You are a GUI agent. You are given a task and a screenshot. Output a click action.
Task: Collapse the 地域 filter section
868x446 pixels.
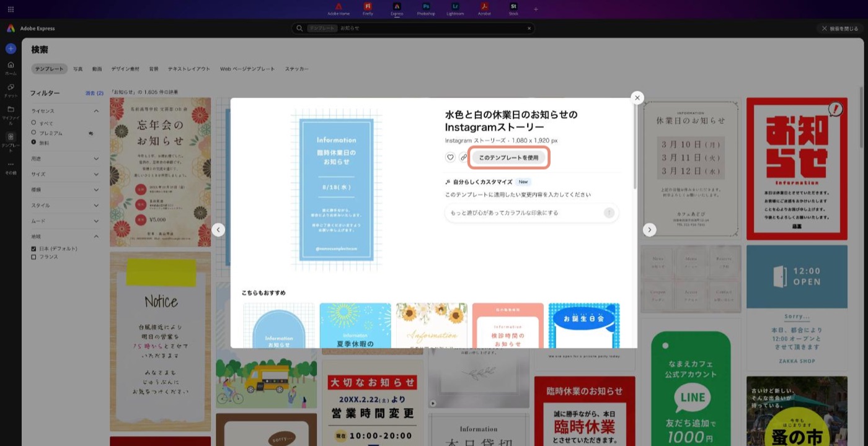tap(96, 236)
